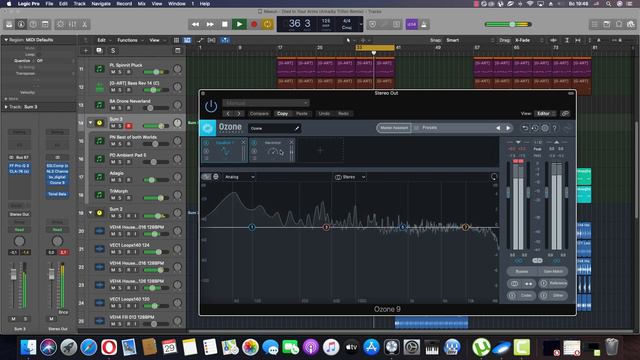Open Ozone settings gear icon

point(545,128)
